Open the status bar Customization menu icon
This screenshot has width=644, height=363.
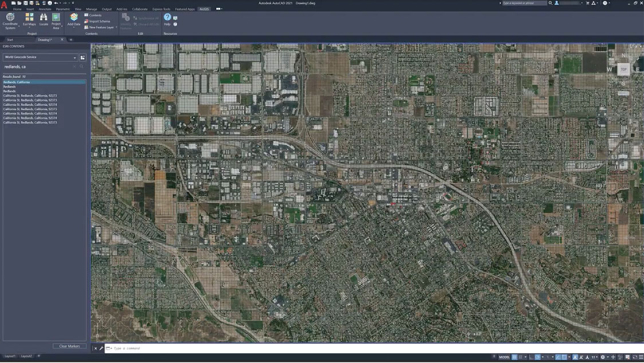[x=641, y=357]
